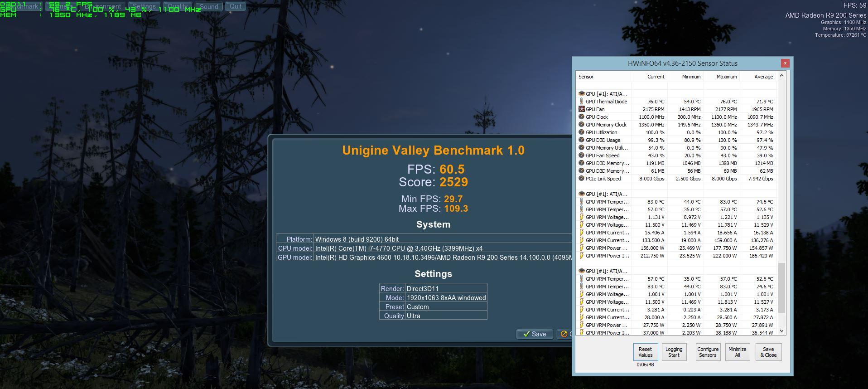Viewport: 868px width, 389px height.
Task: Select the gauge icon next to GPU Memory Clock
Action: pos(581,125)
